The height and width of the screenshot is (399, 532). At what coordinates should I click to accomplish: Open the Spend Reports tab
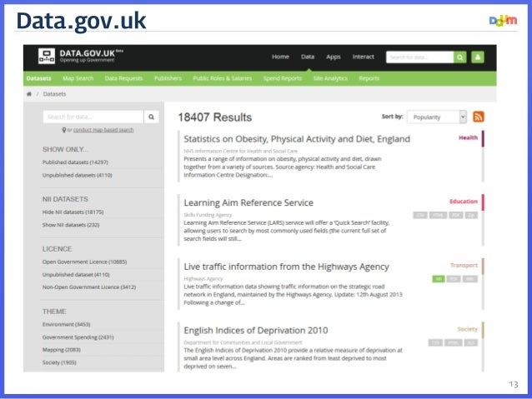pos(283,78)
